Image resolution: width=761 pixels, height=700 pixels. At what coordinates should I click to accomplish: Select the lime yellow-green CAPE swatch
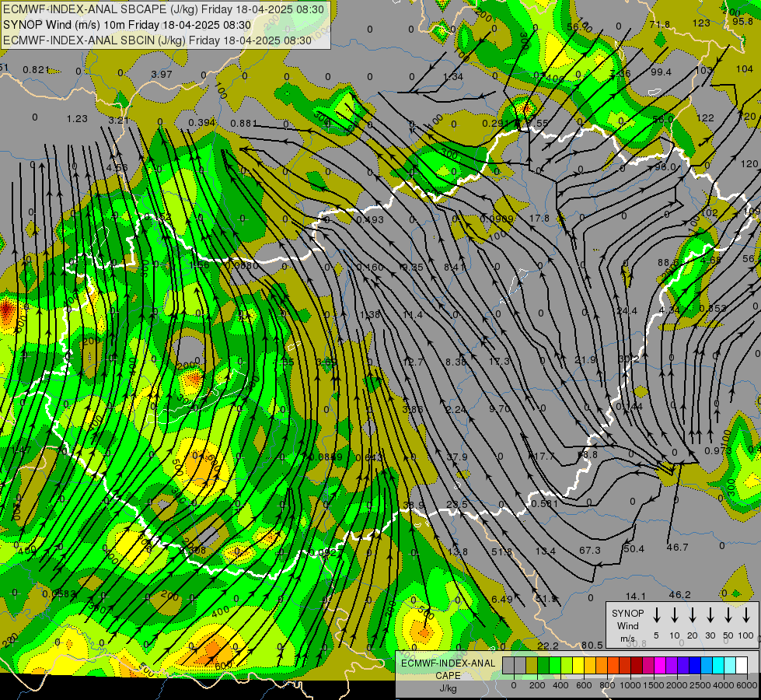[x=567, y=666]
